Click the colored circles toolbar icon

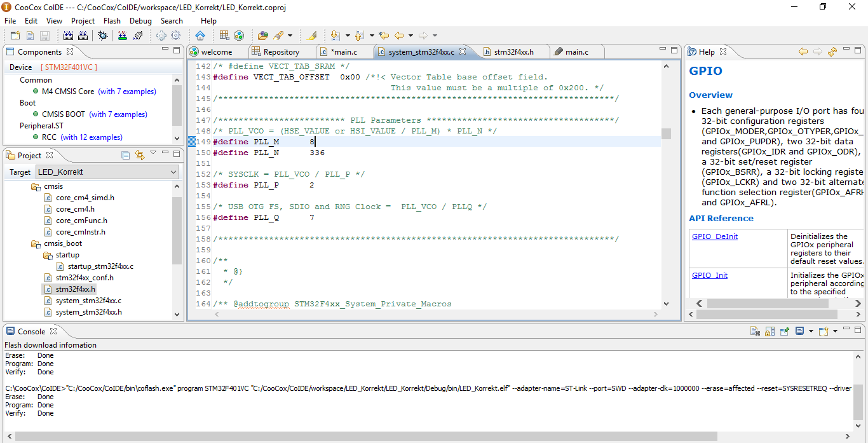pos(239,36)
